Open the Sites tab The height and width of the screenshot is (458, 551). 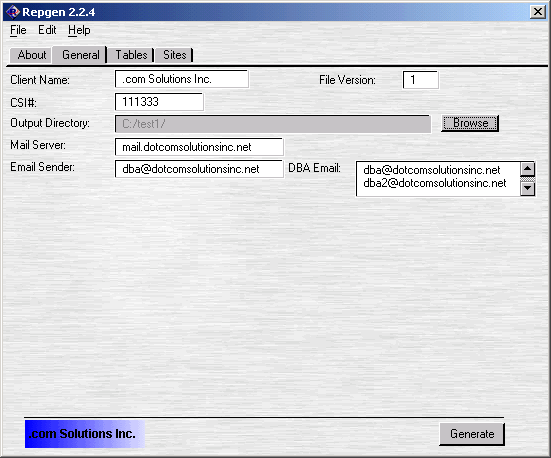174,55
